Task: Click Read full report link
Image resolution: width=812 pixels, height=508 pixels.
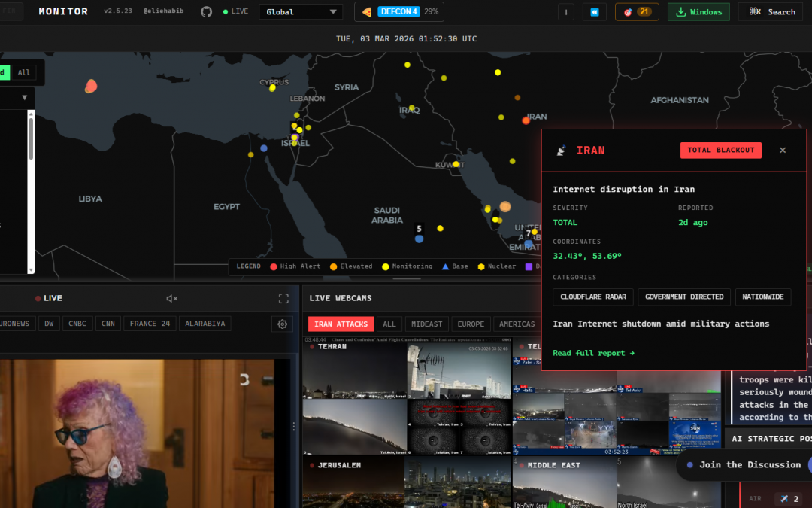Action: (x=593, y=353)
